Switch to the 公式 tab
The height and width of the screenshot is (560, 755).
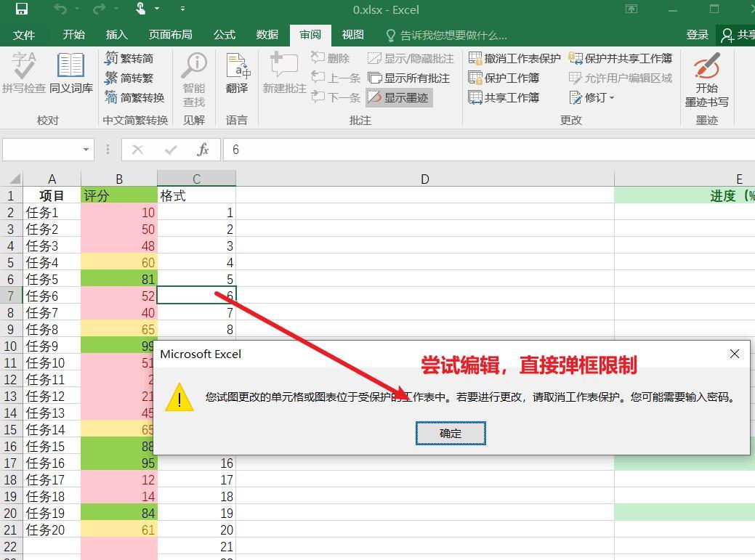pos(225,35)
